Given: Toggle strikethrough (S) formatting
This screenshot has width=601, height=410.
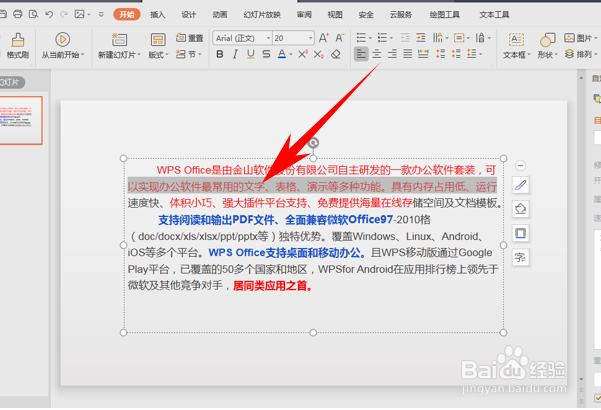Looking at the screenshot, I should (x=266, y=54).
